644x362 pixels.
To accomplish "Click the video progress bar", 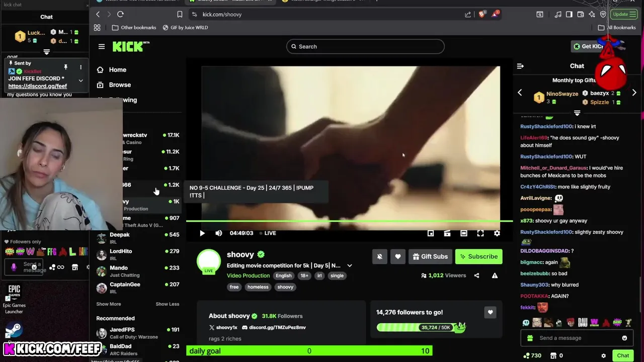I will click(349, 221).
